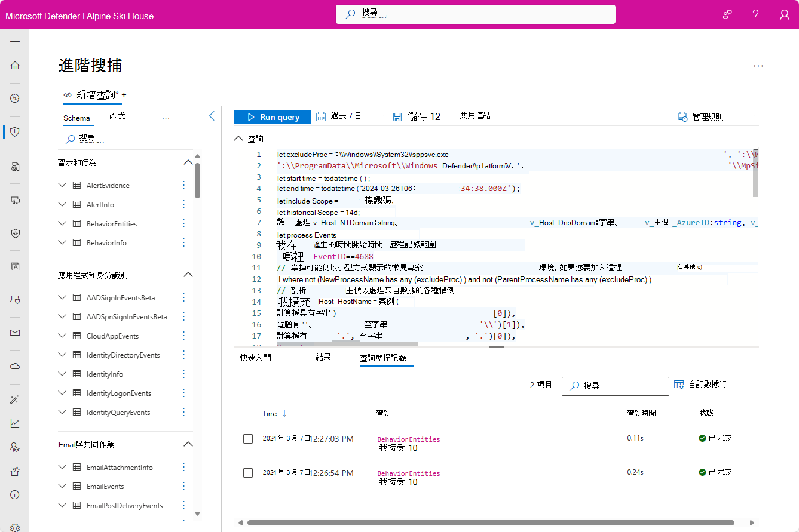Select the 新增查詢* query tab
The image size is (799, 532).
point(91,94)
